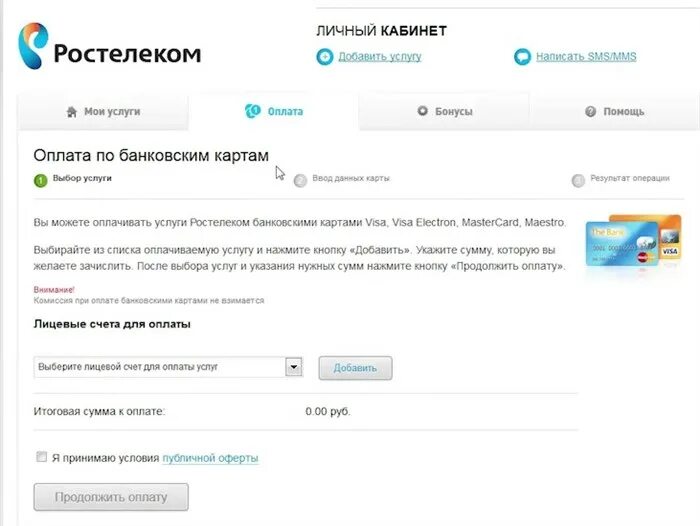Open the публичной оферты link

pyautogui.click(x=210, y=458)
